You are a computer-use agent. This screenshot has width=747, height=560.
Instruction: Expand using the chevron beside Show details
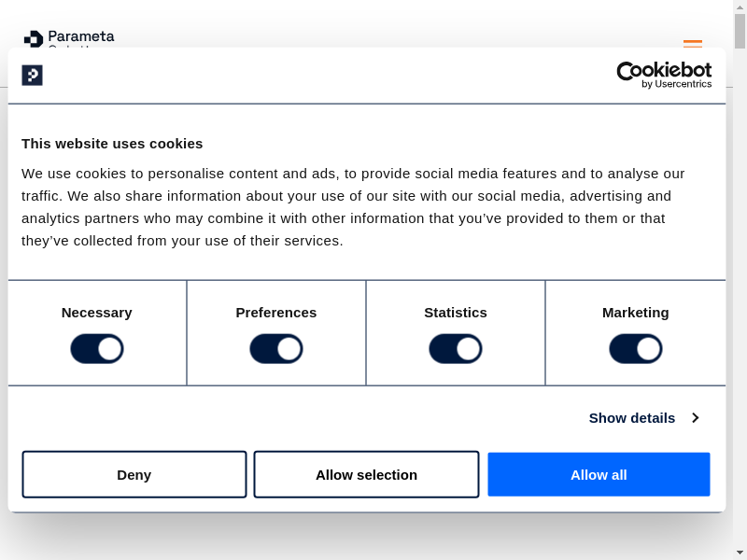click(x=696, y=418)
